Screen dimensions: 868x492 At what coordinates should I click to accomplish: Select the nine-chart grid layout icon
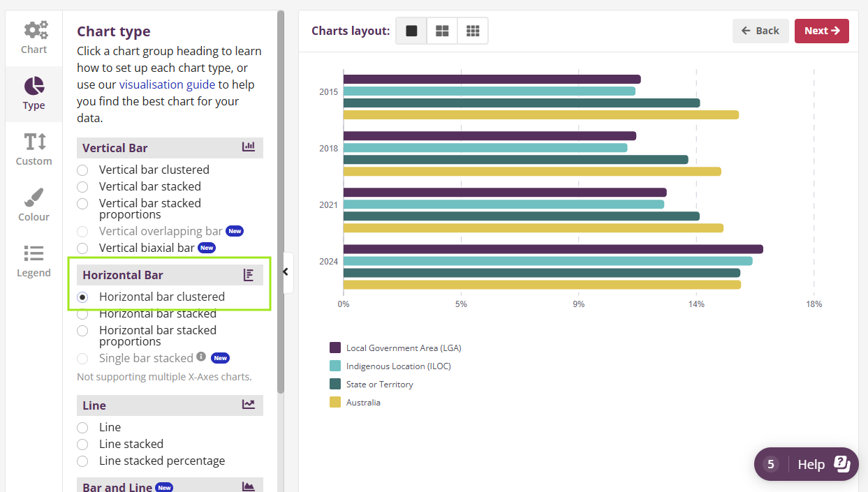(x=473, y=31)
